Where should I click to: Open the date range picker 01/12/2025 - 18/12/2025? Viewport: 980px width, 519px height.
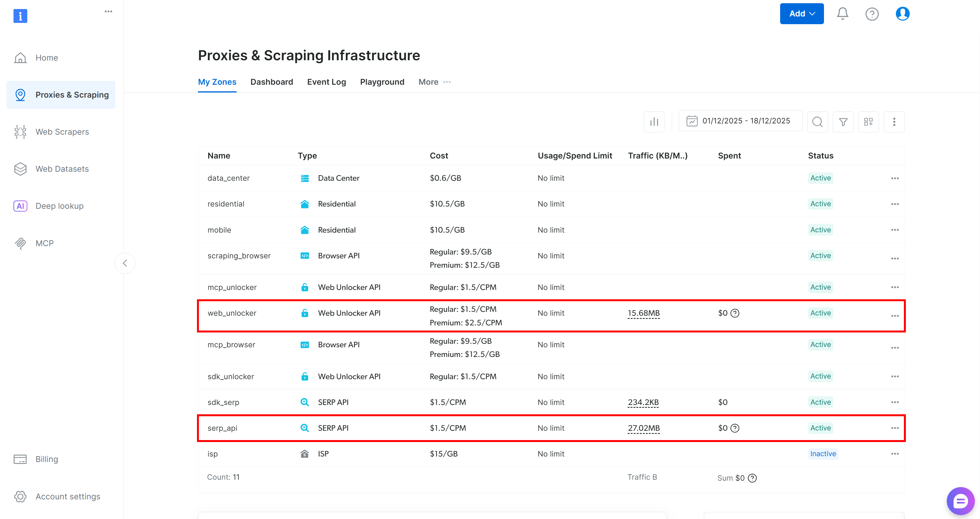tap(740, 121)
